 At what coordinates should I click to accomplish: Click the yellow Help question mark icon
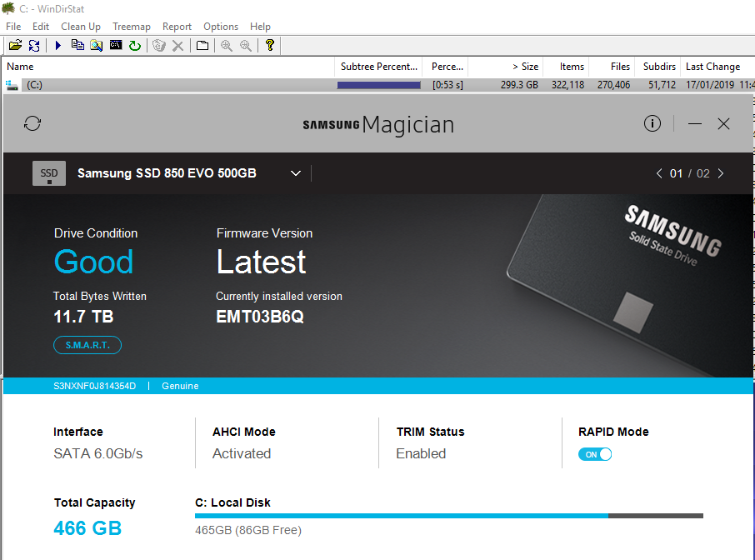[270, 45]
